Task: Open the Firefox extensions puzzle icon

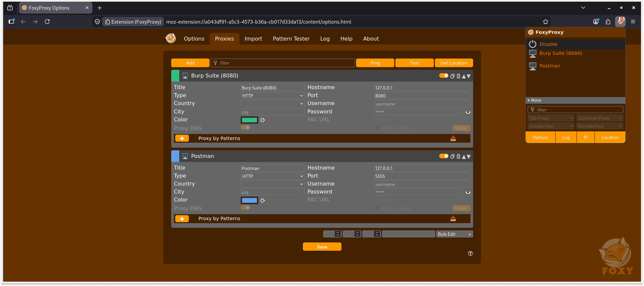Action: click(608, 22)
